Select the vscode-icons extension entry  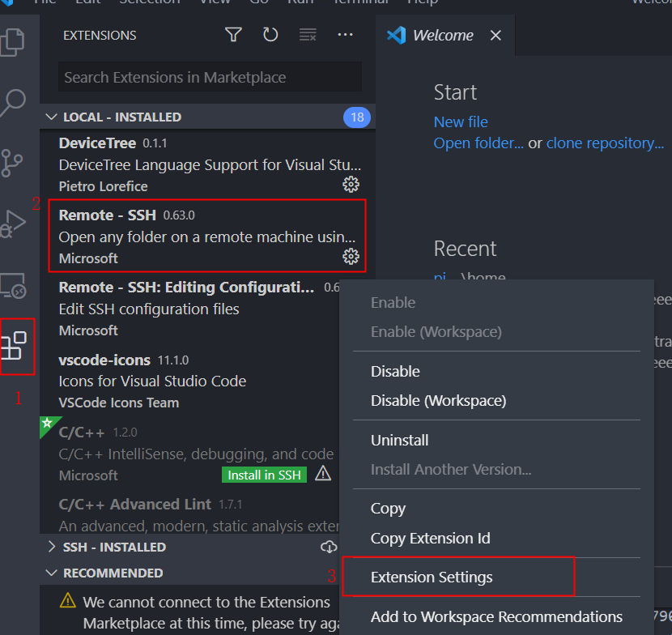pos(189,381)
